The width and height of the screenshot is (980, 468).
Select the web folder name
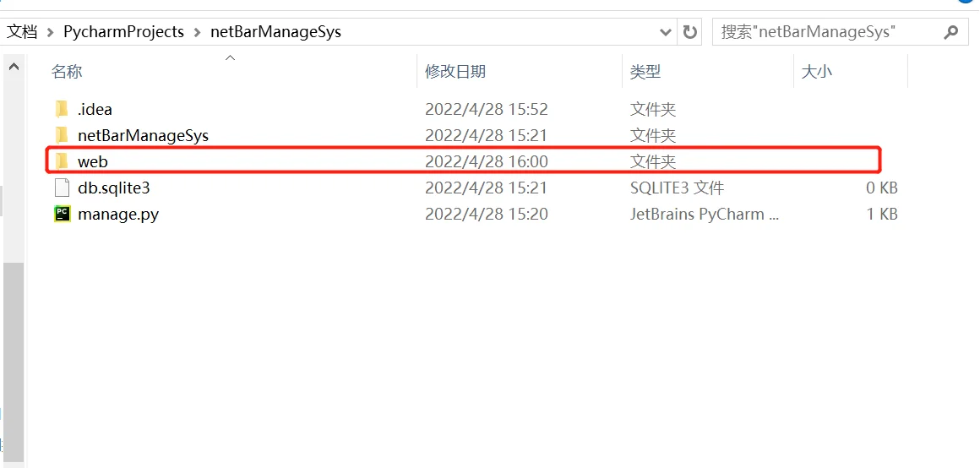pos(92,161)
